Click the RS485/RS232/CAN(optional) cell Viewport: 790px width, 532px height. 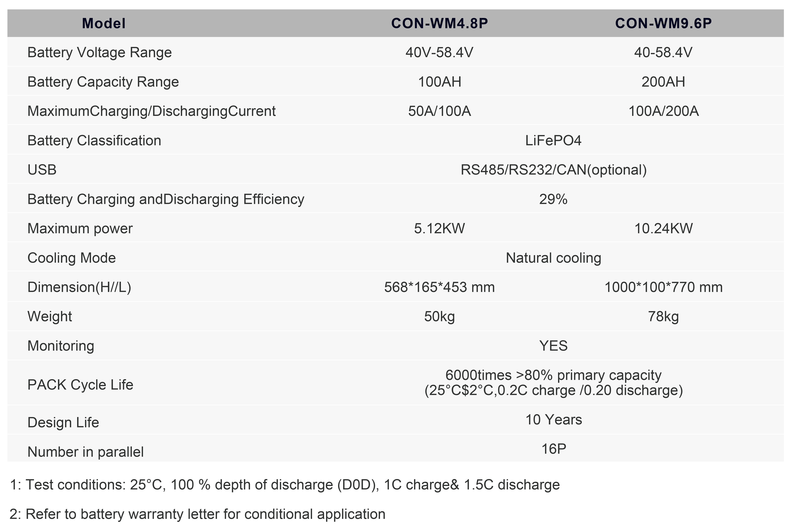pos(553,170)
